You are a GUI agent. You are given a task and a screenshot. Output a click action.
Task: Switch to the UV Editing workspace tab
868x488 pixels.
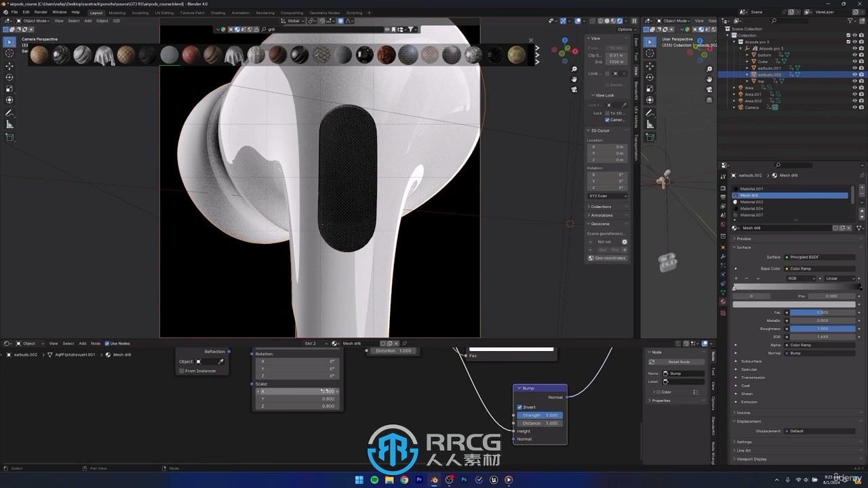tap(164, 13)
